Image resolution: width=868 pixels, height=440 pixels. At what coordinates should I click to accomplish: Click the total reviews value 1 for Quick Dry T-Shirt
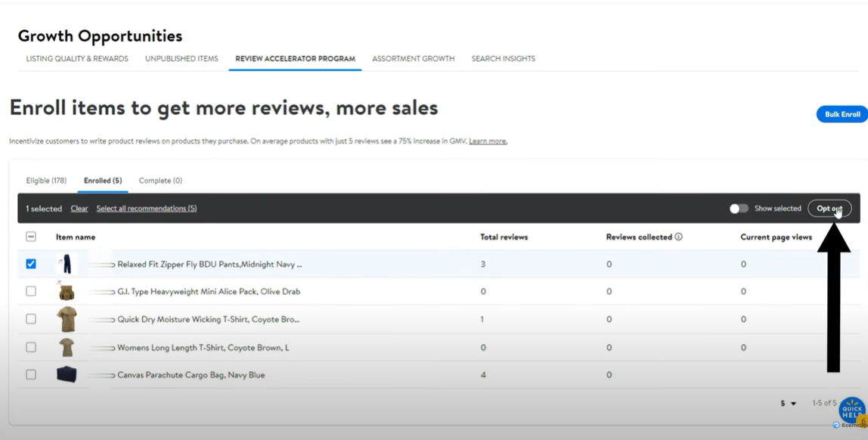(x=482, y=319)
